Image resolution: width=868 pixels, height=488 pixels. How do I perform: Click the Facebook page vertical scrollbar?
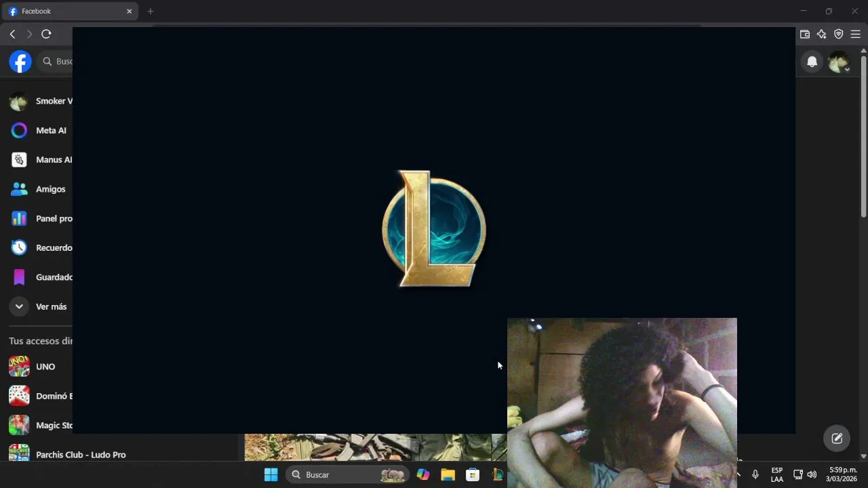pyautogui.click(x=863, y=136)
